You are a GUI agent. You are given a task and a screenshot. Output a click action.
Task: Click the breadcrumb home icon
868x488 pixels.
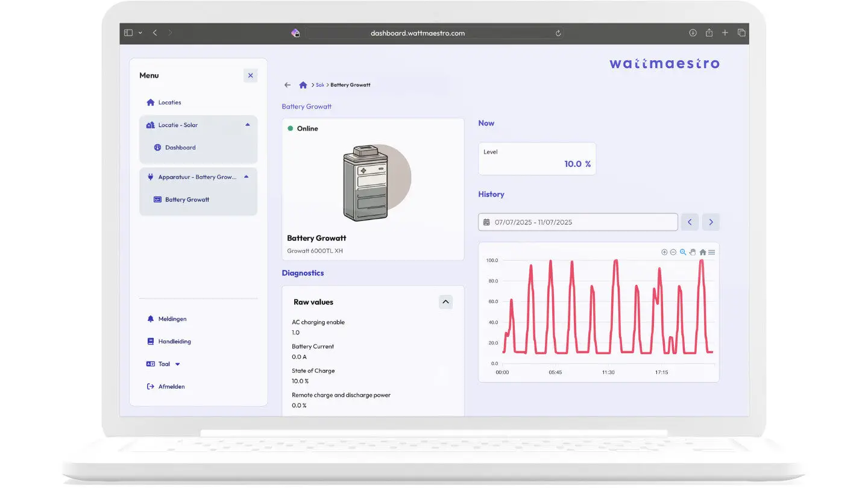click(x=303, y=85)
